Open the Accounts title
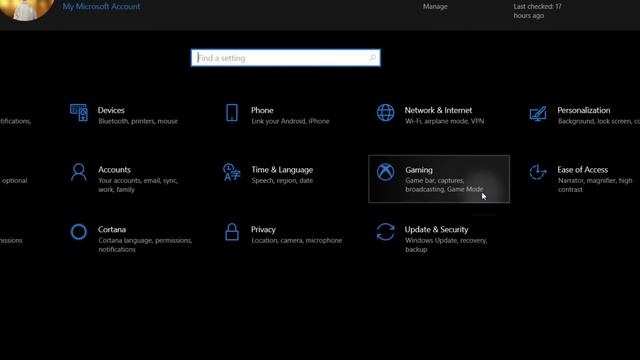 click(x=114, y=169)
